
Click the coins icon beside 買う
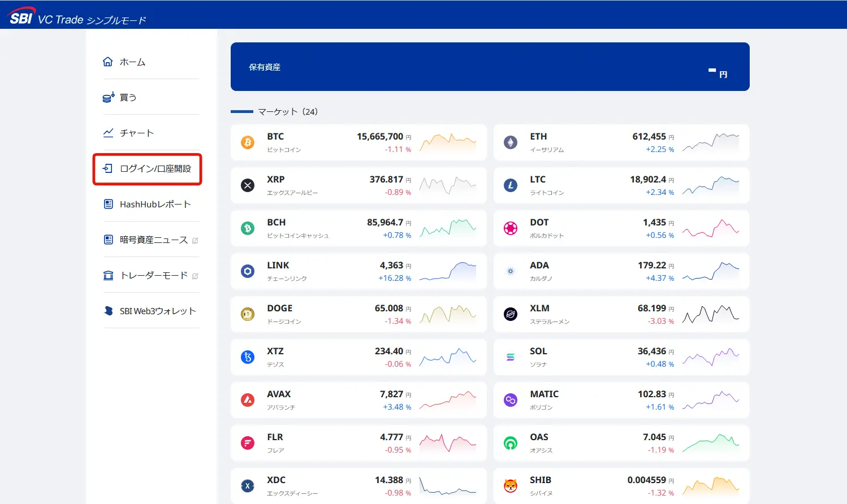(x=108, y=97)
